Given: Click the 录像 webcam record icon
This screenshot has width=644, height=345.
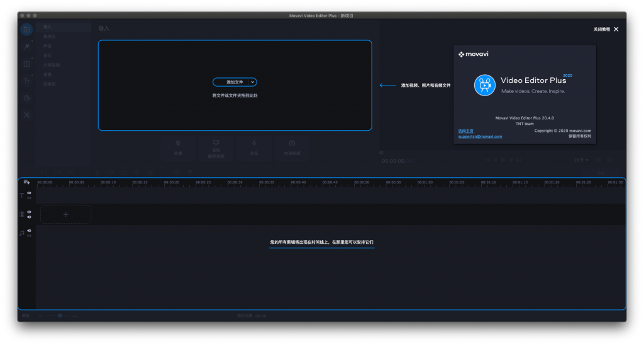Looking at the screenshot, I should (178, 143).
